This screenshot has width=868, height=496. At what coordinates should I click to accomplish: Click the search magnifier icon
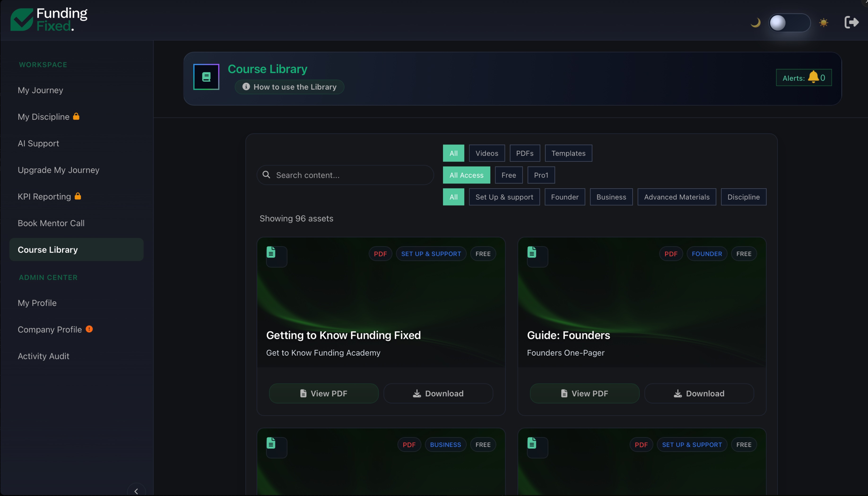pyautogui.click(x=266, y=175)
